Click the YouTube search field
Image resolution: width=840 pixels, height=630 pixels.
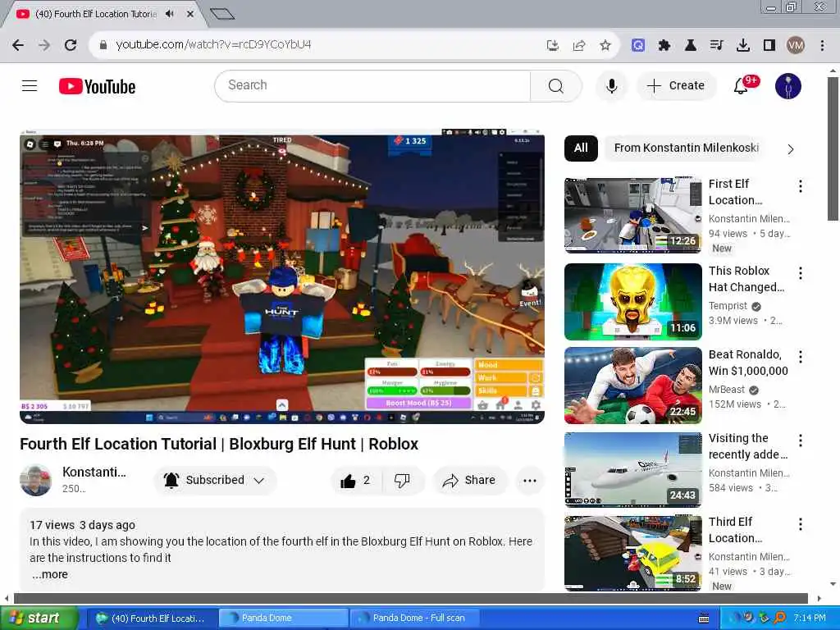(x=372, y=85)
